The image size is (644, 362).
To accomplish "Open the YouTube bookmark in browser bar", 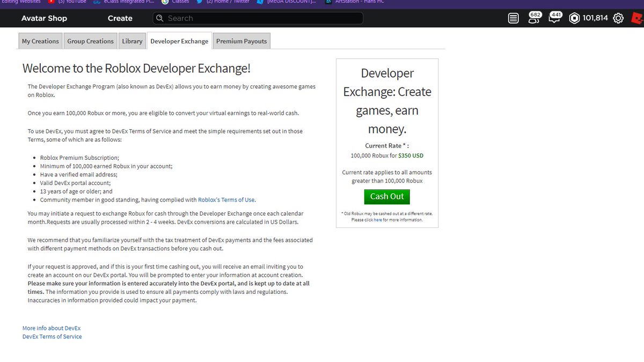I will (67, 2).
